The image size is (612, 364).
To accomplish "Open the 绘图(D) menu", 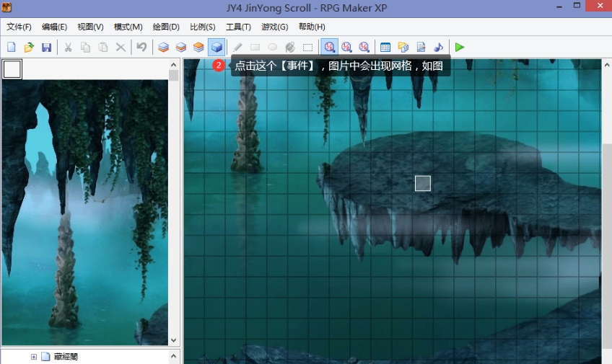I will coord(166,27).
